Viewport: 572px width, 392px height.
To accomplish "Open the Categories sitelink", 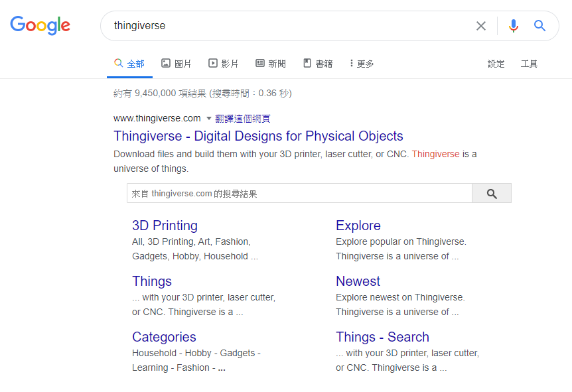I will point(164,337).
